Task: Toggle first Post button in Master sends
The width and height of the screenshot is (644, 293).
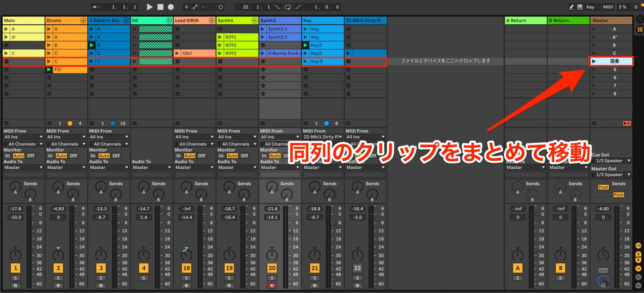Action: [603, 187]
